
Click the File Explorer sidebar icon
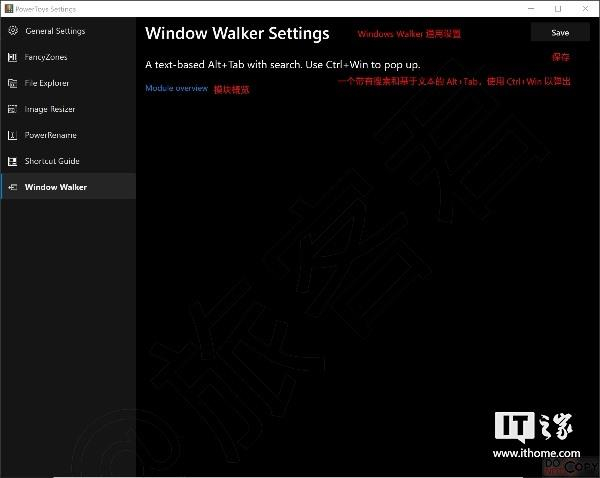point(12,83)
